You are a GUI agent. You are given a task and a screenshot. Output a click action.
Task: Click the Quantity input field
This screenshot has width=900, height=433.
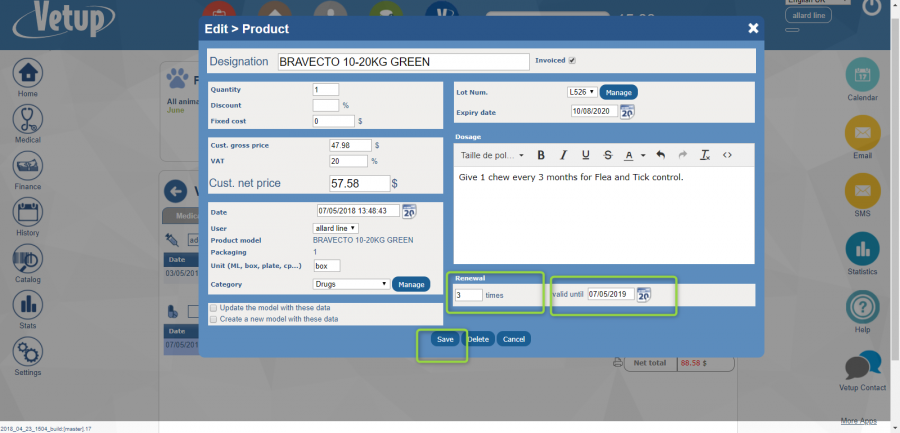pos(325,90)
